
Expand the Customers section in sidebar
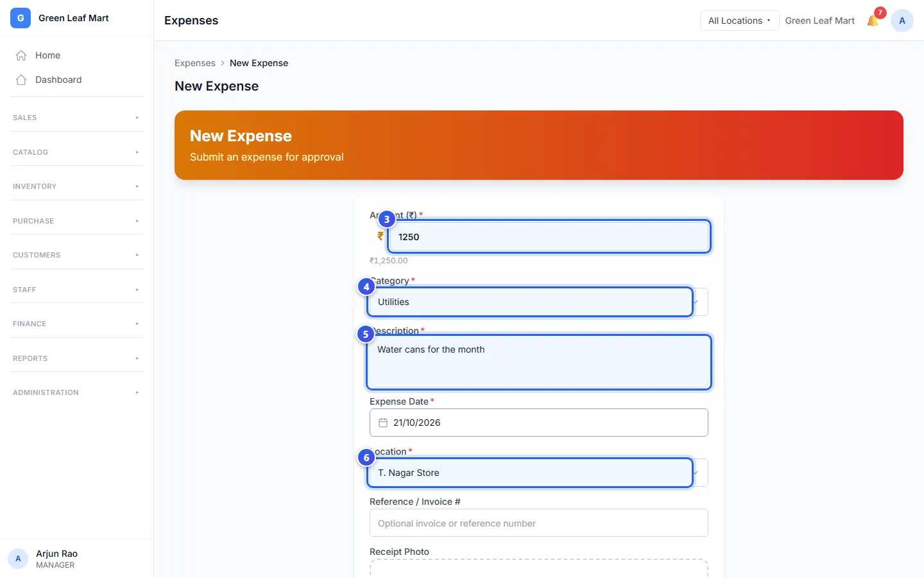76,255
